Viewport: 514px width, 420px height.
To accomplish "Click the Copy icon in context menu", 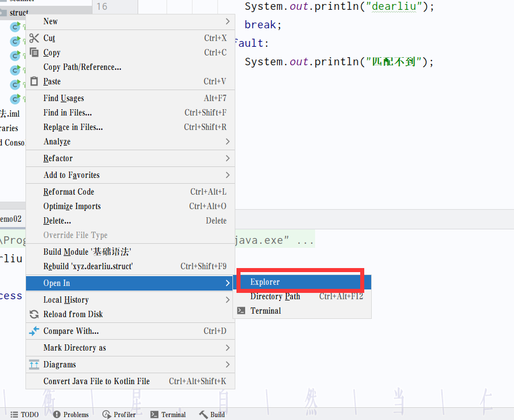I will (x=34, y=53).
